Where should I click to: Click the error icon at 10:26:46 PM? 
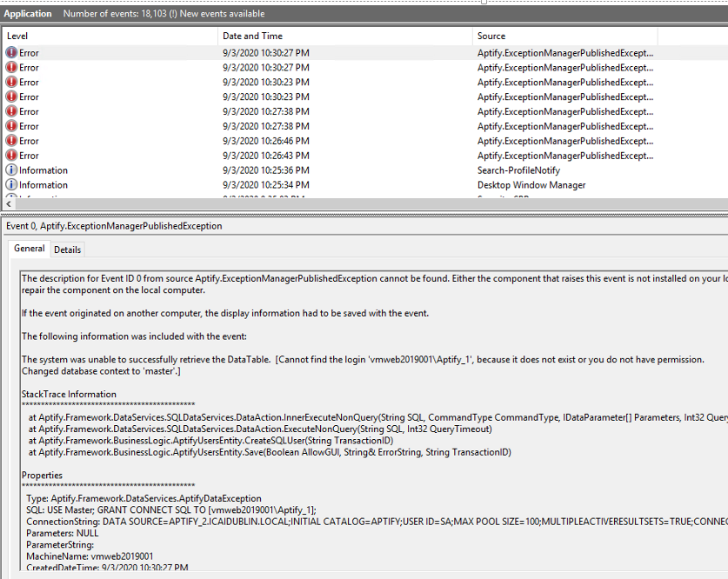(11, 141)
